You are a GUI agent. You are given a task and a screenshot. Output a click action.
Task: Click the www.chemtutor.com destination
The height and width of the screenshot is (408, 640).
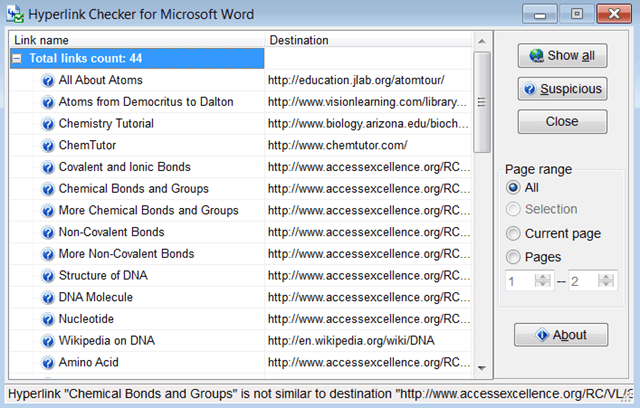click(338, 145)
